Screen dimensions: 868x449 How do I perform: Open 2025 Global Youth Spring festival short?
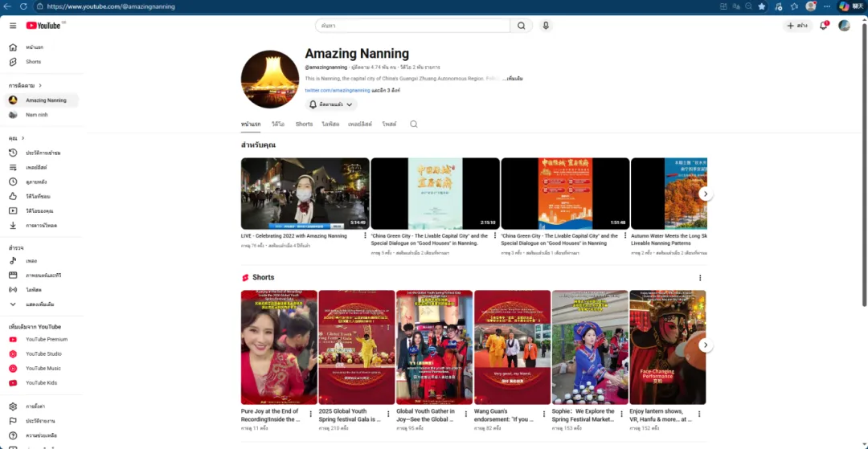point(357,347)
